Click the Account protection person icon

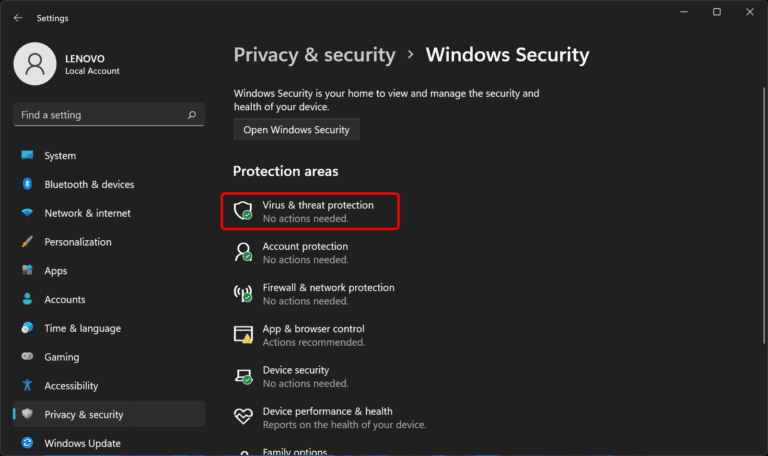[x=243, y=253]
